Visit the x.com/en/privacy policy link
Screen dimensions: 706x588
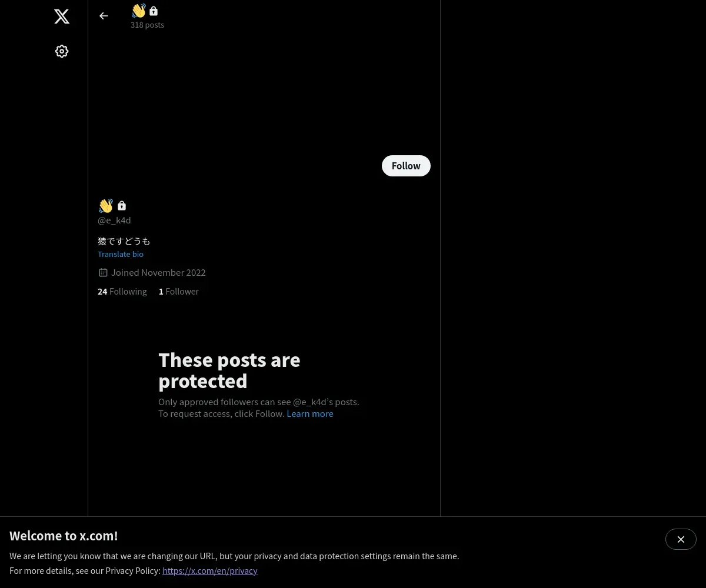pyautogui.click(x=210, y=570)
